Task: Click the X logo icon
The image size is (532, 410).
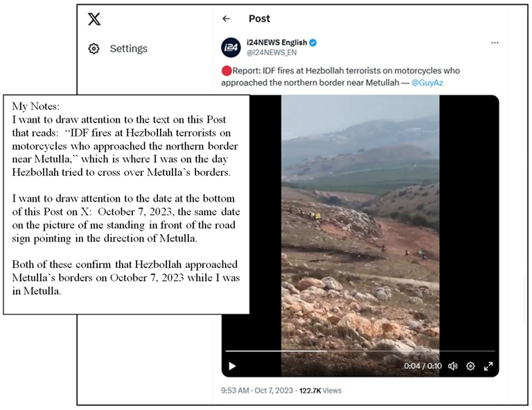Action: point(94,19)
